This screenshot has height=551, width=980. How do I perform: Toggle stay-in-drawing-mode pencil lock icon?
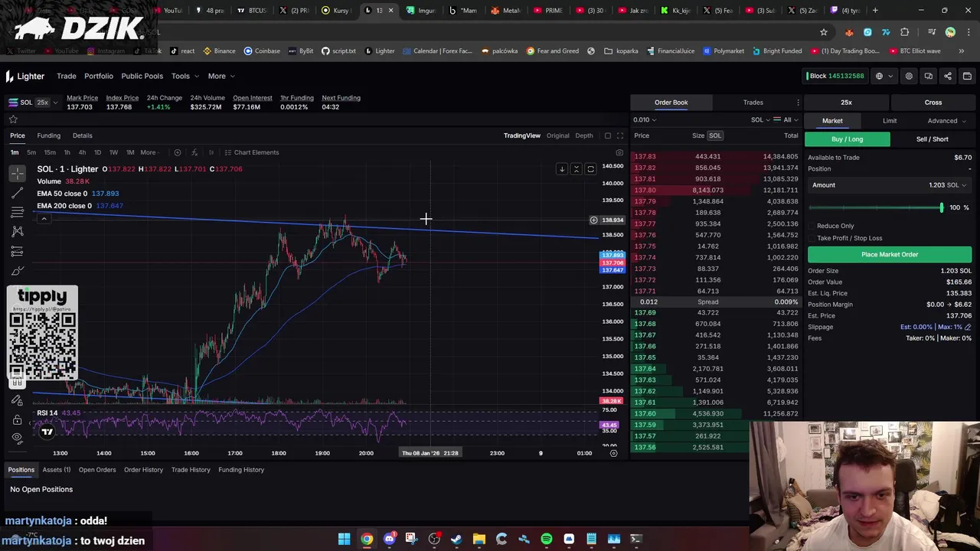pos(17,400)
